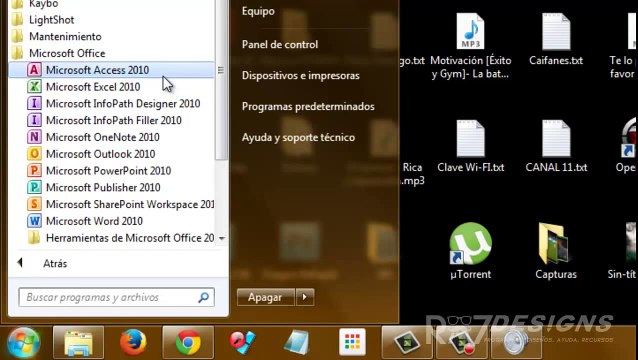Click the recorder icon with red dot on taskbar

pos(461,343)
